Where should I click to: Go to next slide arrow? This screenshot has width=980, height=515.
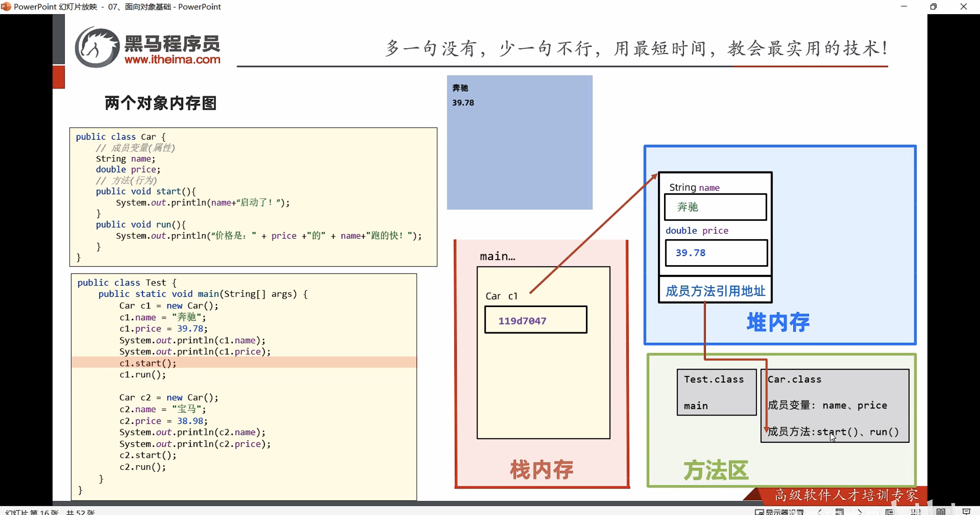click(x=860, y=512)
